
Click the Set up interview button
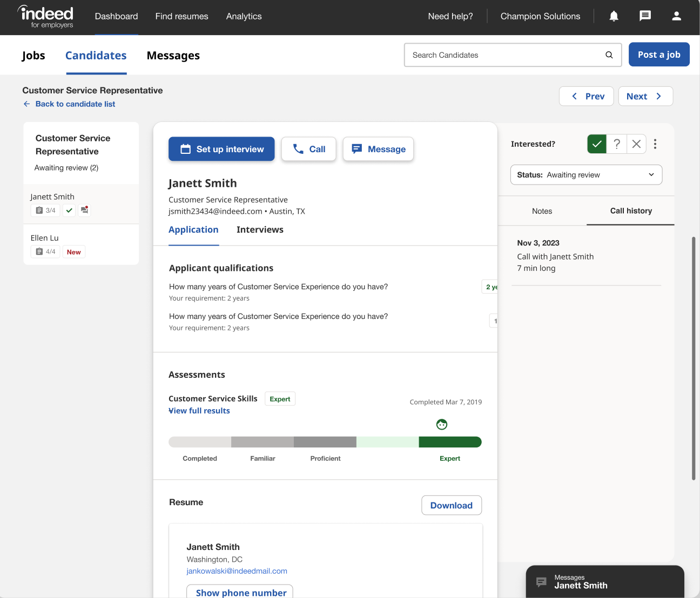click(x=221, y=149)
